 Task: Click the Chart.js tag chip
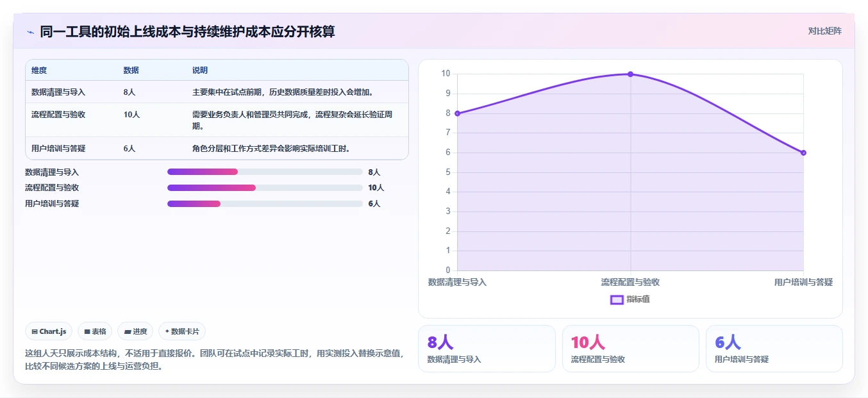pyautogui.click(x=49, y=331)
